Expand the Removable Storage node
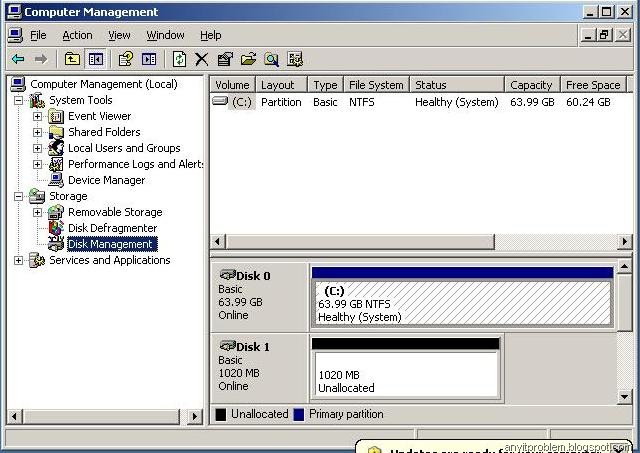This screenshot has width=640, height=453. coord(37,212)
